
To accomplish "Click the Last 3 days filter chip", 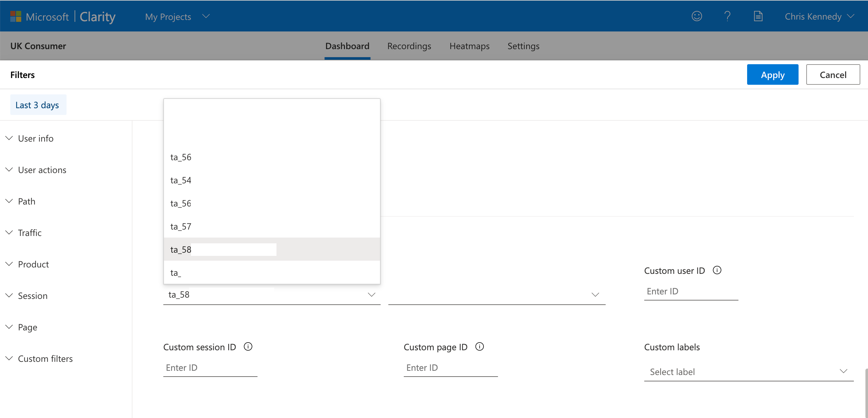I will coord(37,105).
